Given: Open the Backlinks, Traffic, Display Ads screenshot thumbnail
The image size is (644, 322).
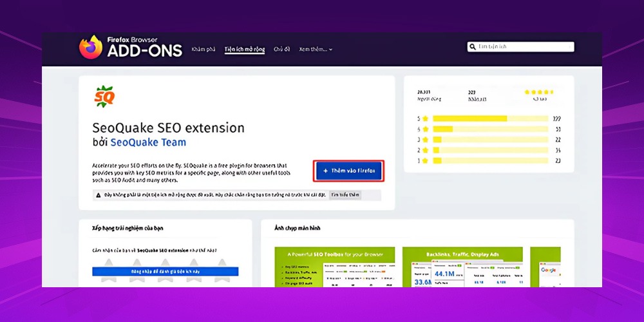Looking at the screenshot, I should pyautogui.click(x=462, y=267).
